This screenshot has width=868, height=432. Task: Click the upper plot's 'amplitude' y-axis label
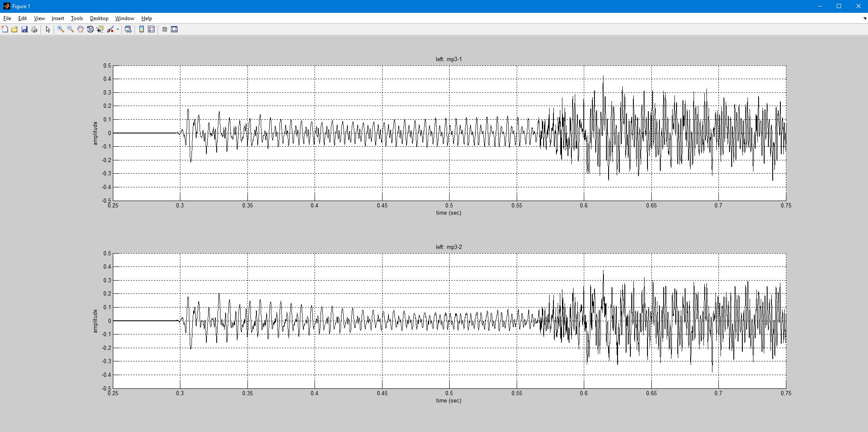95,133
